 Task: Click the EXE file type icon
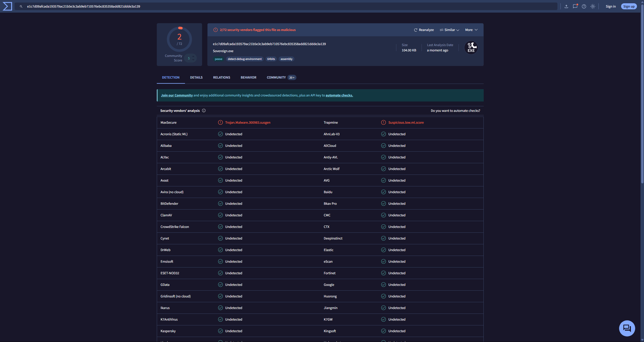pos(471,48)
